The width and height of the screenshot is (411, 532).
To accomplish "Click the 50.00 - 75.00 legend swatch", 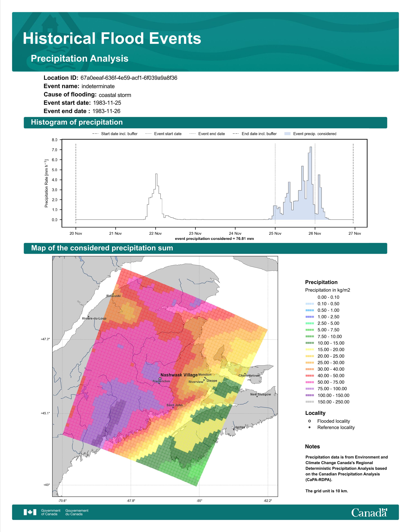I will pos(310,382).
